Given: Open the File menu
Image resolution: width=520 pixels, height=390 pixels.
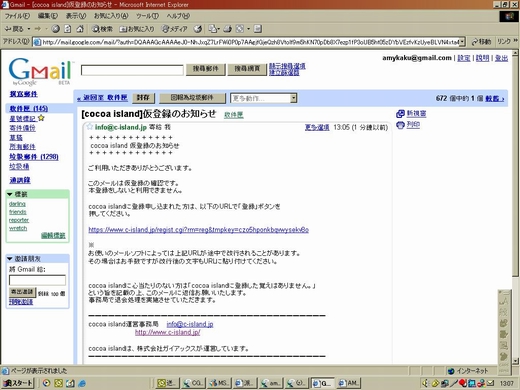Looking at the screenshot, I should [17, 16].
